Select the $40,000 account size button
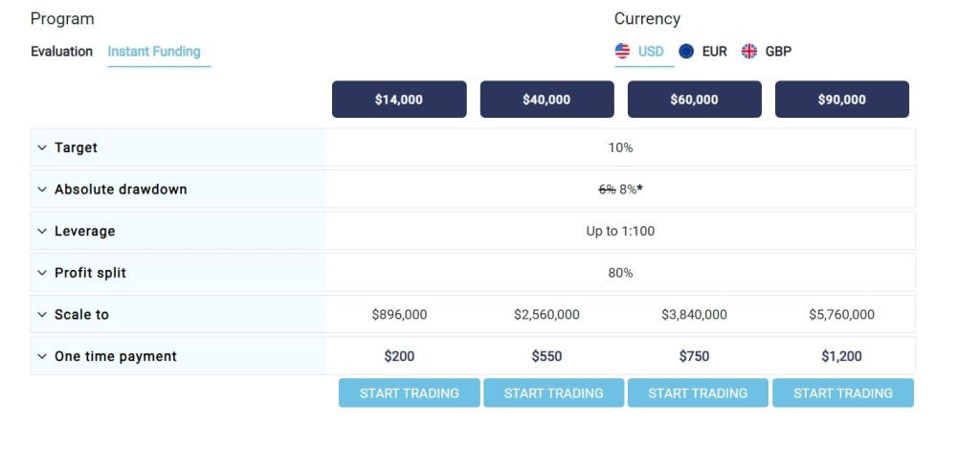This screenshot has width=980, height=449. (x=546, y=99)
